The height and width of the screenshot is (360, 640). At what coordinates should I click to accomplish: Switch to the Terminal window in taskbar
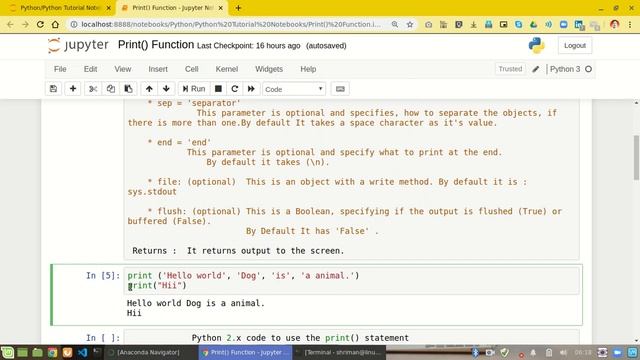pyautogui.click(x=338, y=352)
